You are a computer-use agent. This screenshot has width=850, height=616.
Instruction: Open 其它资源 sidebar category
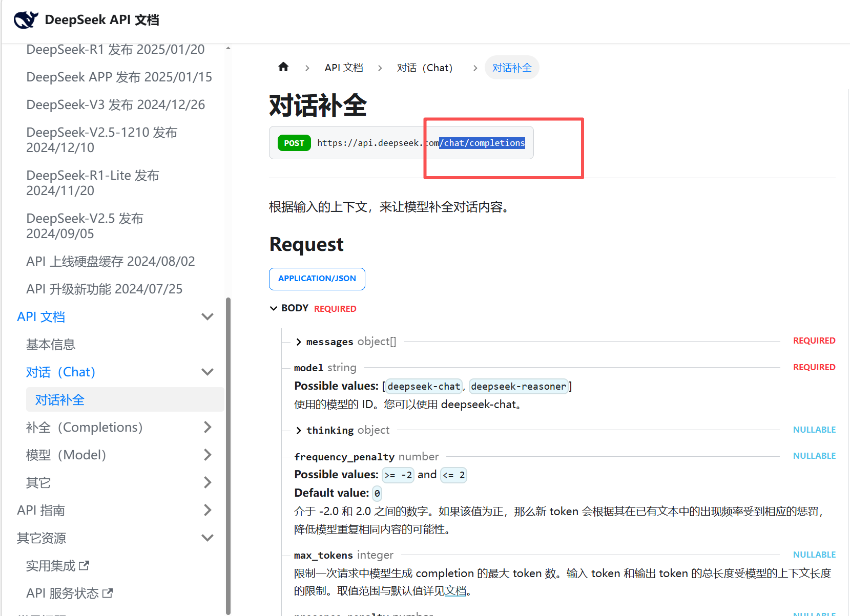pyautogui.click(x=42, y=538)
